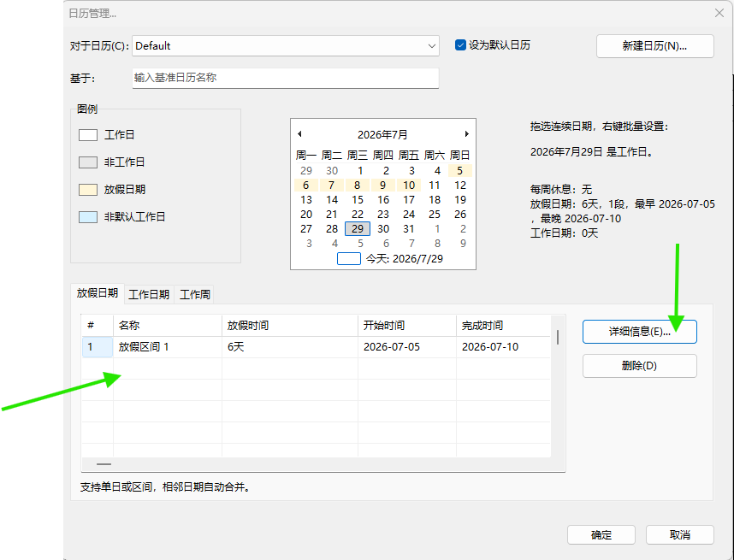Switch to the 工作周 tab
This screenshot has height=560, width=734.
(x=195, y=294)
